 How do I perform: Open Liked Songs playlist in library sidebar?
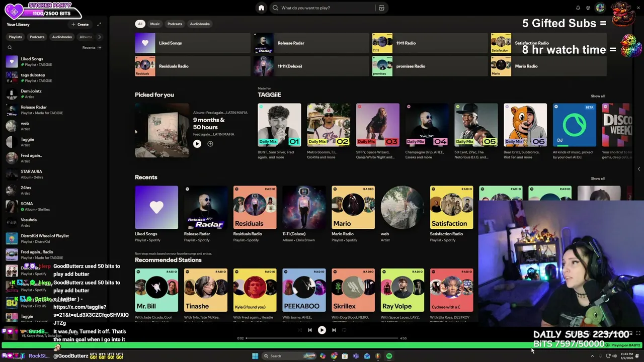point(55,62)
